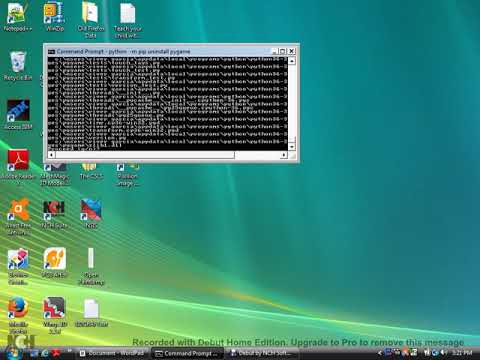
Task: Open the MeshMagic 3D Modeling shortcut
Action: click(x=54, y=175)
